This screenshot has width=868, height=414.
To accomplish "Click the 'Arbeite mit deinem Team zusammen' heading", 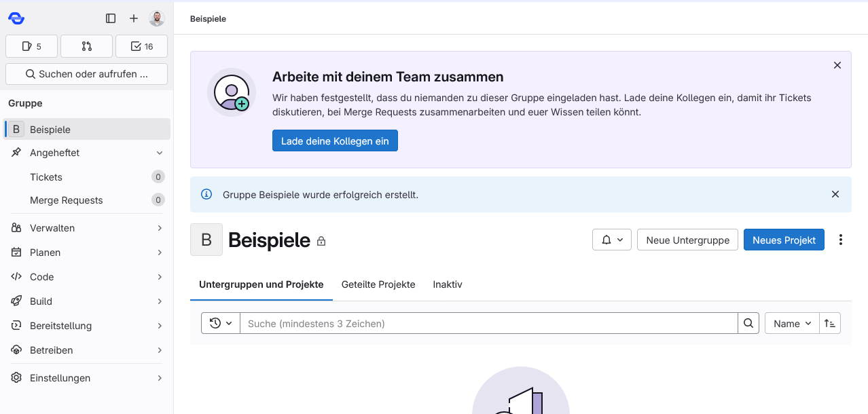I will pyautogui.click(x=388, y=77).
